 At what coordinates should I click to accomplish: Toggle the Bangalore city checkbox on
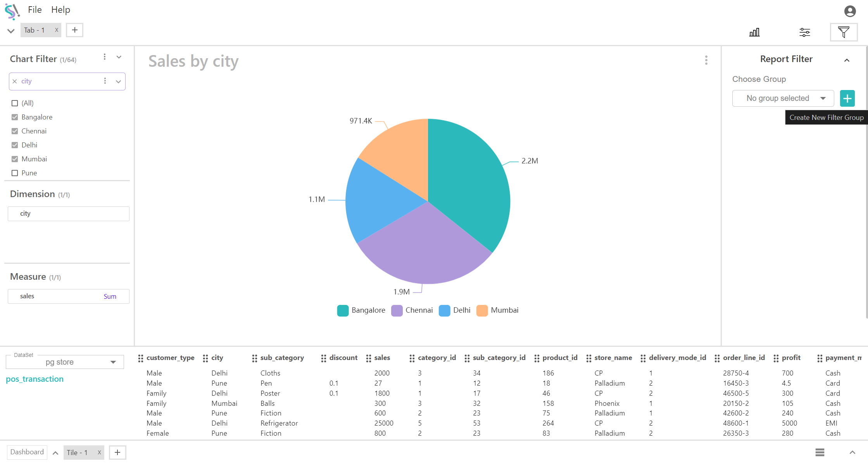14,117
